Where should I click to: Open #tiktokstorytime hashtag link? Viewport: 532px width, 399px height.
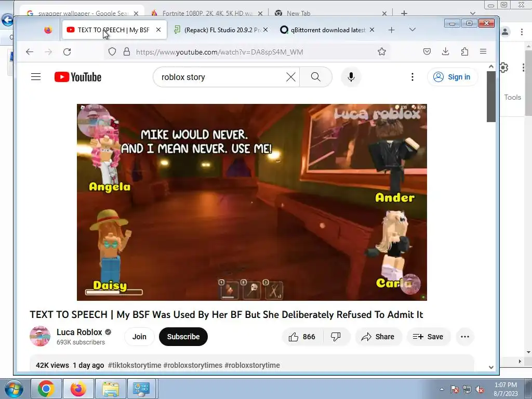(x=135, y=365)
